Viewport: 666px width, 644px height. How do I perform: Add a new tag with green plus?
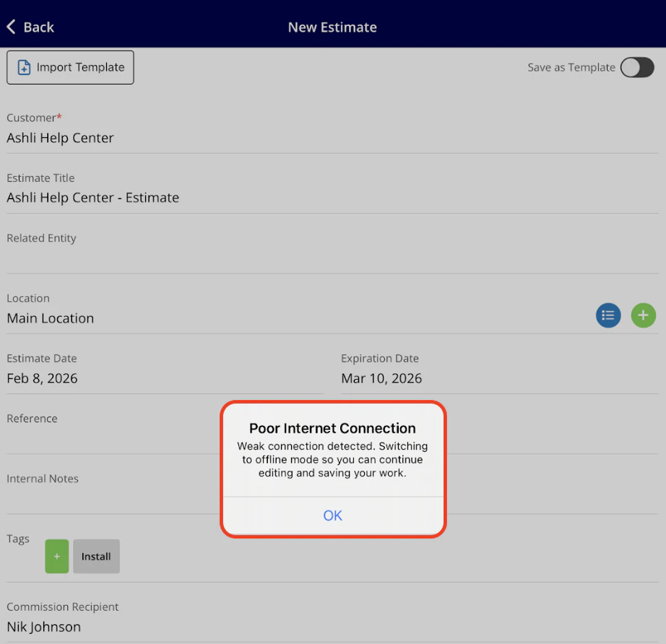tap(57, 556)
